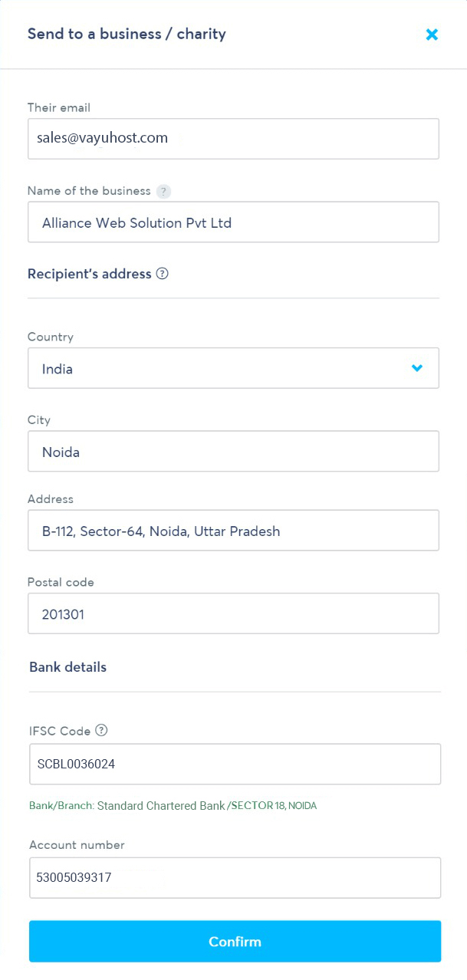Focus the Address input field
The height and width of the screenshot is (980, 467).
click(x=233, y=531)
